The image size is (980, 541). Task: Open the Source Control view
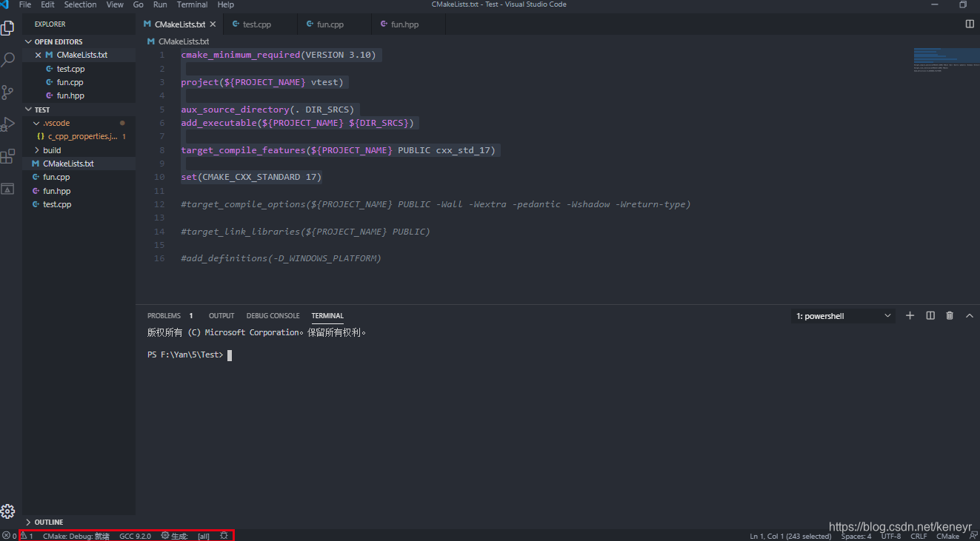[8, 92]
